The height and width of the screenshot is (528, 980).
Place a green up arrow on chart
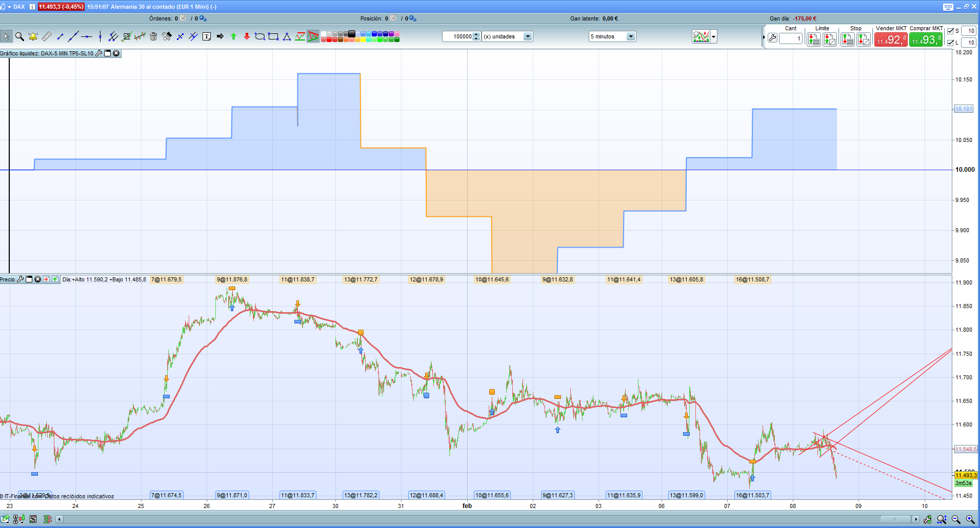pos(233,36)
